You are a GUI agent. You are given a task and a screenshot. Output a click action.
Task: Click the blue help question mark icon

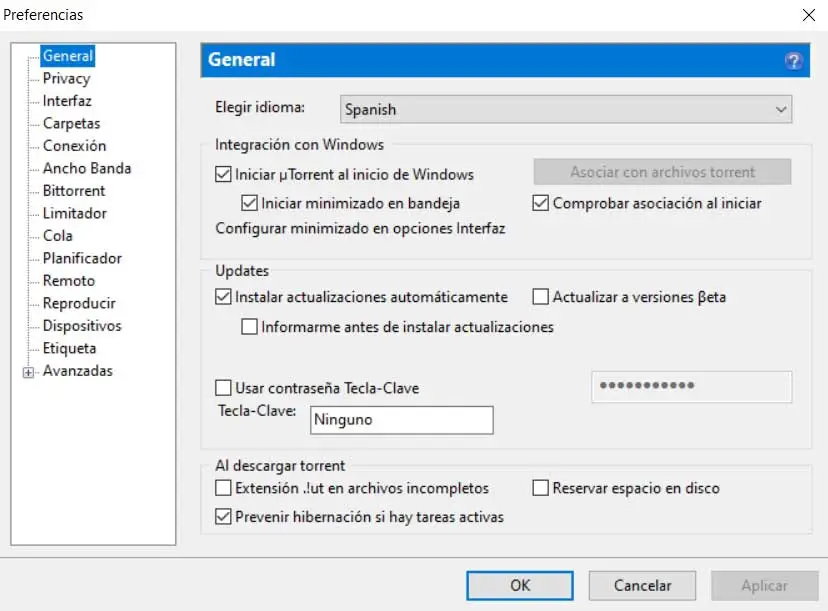click(794, 61)
